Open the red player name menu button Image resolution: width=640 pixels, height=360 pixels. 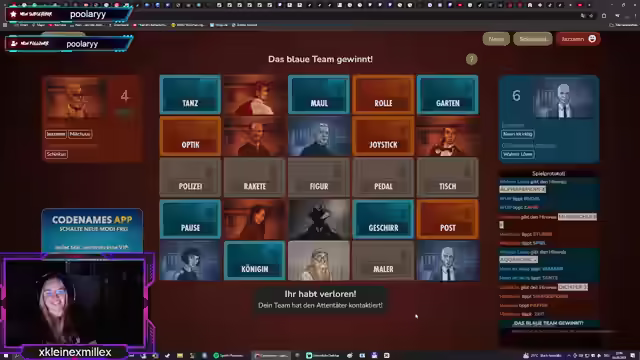(x=578, y=39)
